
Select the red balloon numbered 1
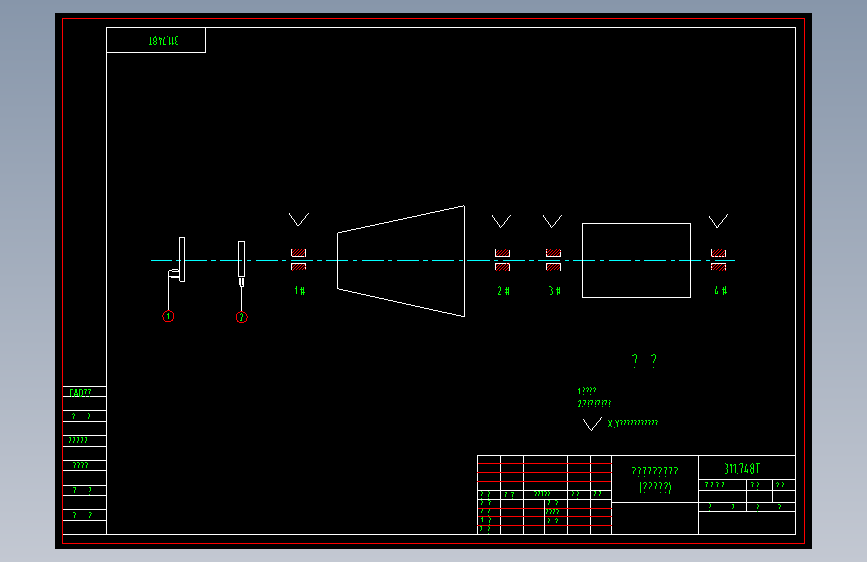pos(168,316)
